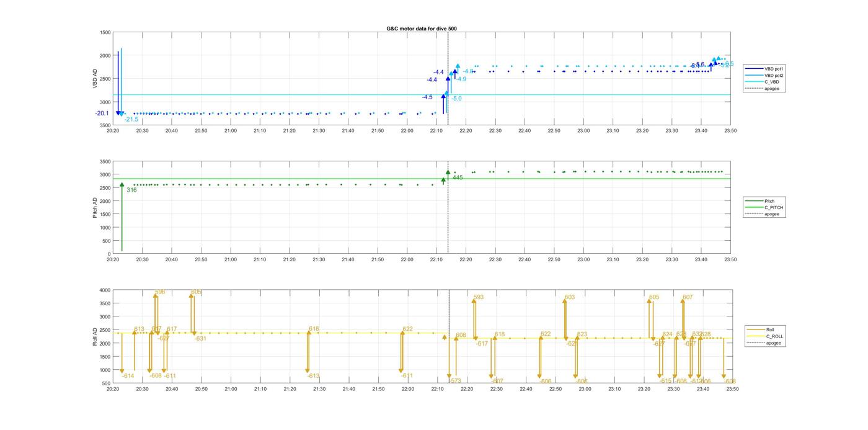The image size is (868, 430).
Task: Click the '623' roll data label
Action: pos(582,334)
